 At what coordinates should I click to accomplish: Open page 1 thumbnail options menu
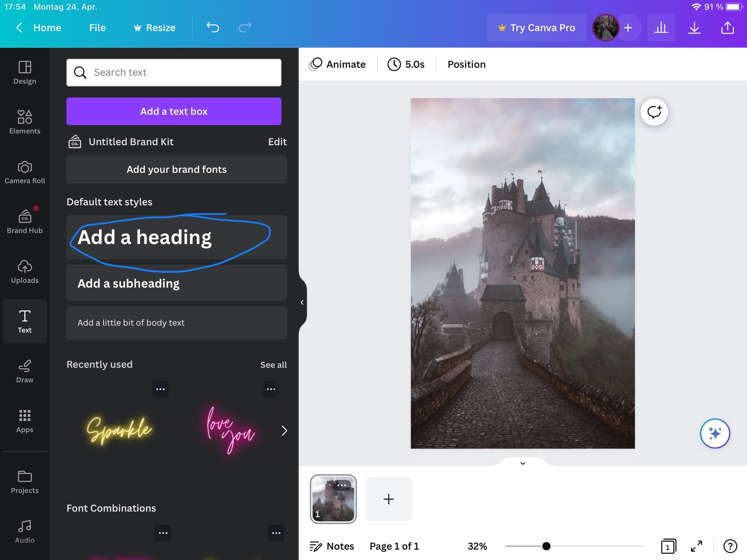click(342, 485)
